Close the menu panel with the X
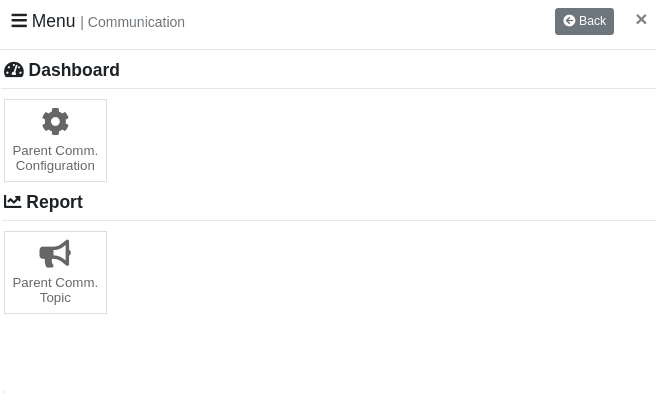656x408 pixels. click(641, 19)
